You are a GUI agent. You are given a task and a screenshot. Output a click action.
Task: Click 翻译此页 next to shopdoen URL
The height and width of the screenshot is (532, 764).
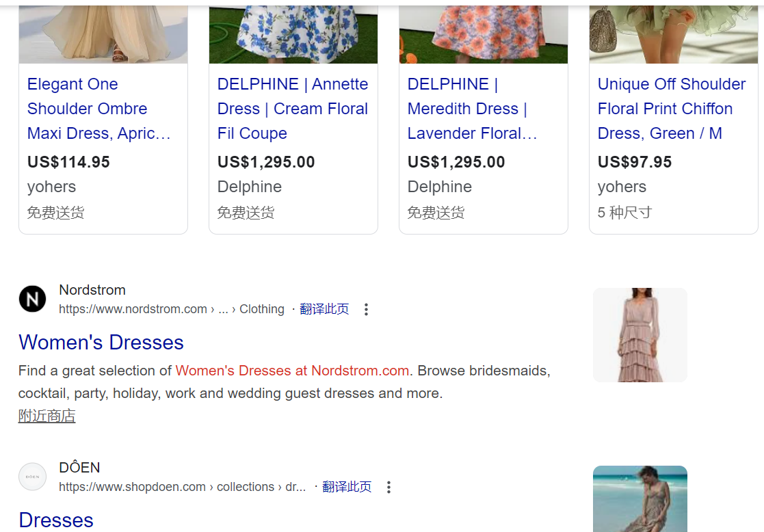pos(347,487)
